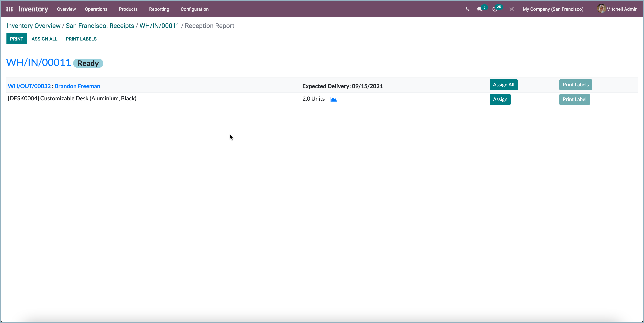Switch to the Overview menu item
The image size is (644, 323).
66,9
